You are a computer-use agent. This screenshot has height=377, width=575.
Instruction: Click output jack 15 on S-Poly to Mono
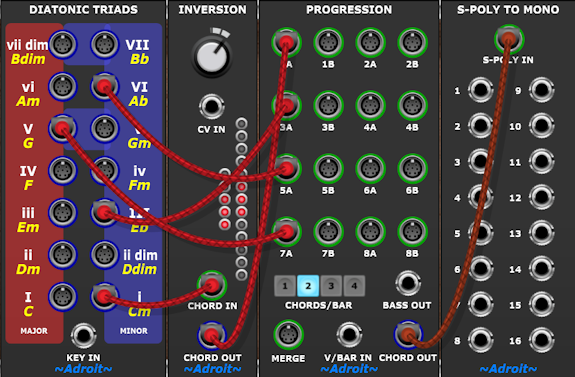(541, 304)
